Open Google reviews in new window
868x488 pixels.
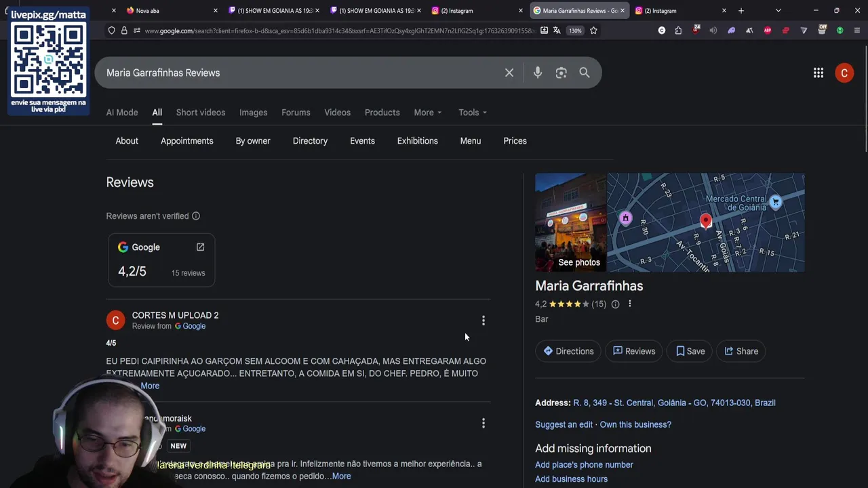200,247
